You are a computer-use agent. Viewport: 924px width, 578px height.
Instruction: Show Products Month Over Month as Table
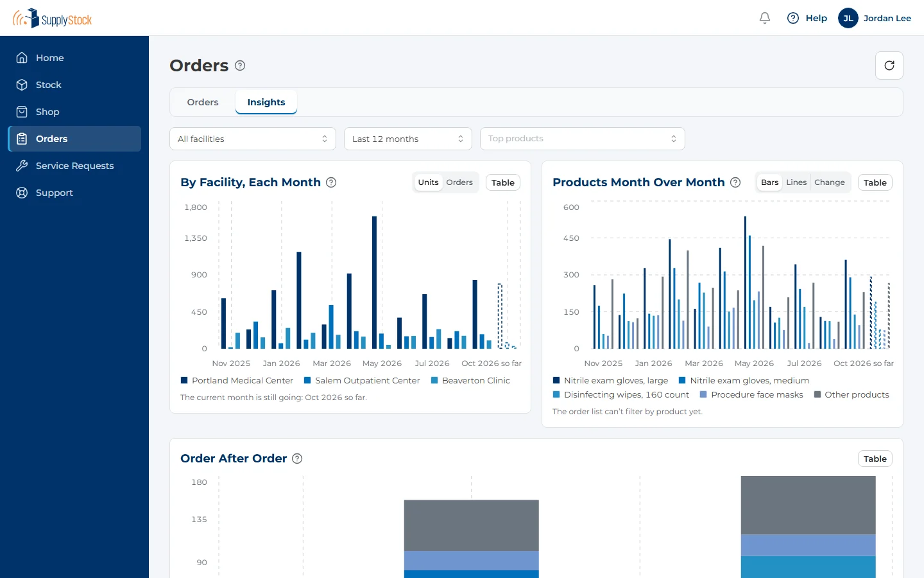pos(875,182)
